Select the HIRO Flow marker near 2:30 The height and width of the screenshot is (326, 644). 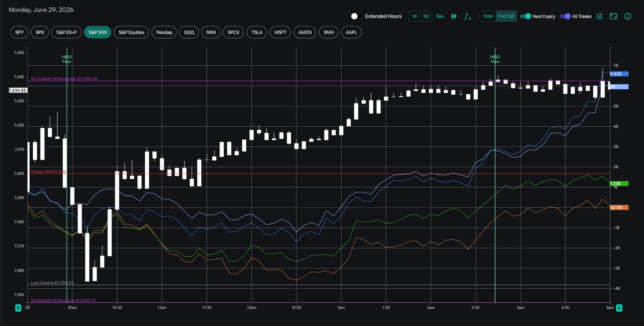(x=495, y=59)
